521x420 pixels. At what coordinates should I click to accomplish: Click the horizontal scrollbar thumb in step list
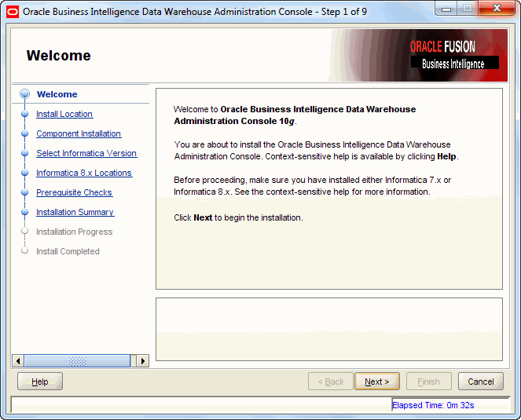[x=77, y=361]
